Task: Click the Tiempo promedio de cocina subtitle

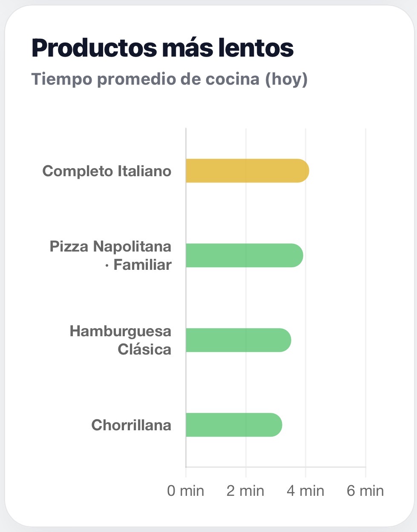Action: [x=170, y=80]
